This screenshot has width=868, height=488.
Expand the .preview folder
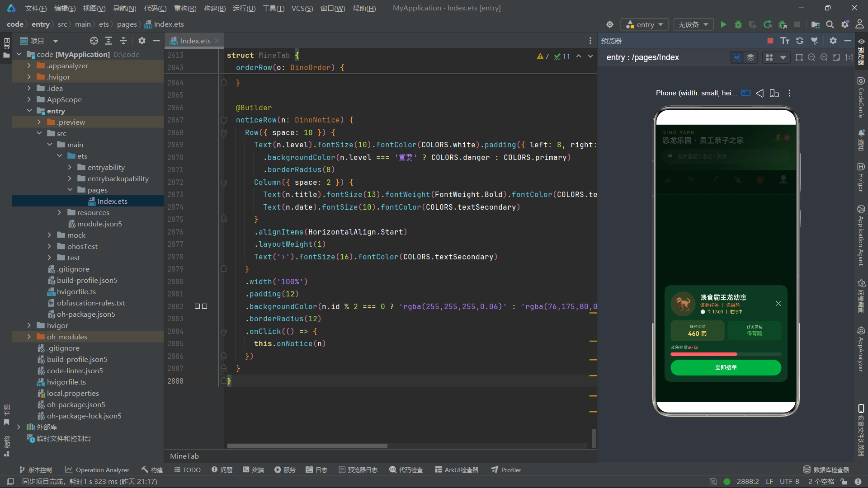point(39,122)
